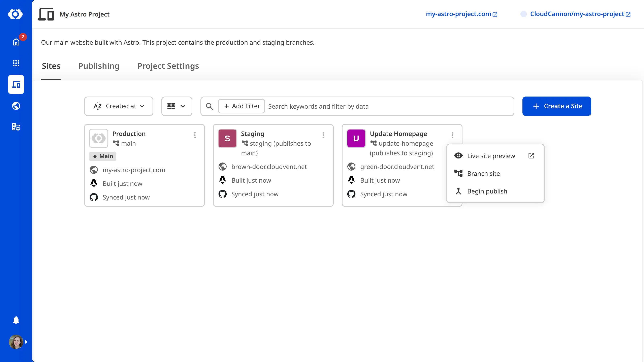The image size is (644, 362).
Task: Open notifications via the bell icon
Action: pyautogui.click(x=16, y=320)
